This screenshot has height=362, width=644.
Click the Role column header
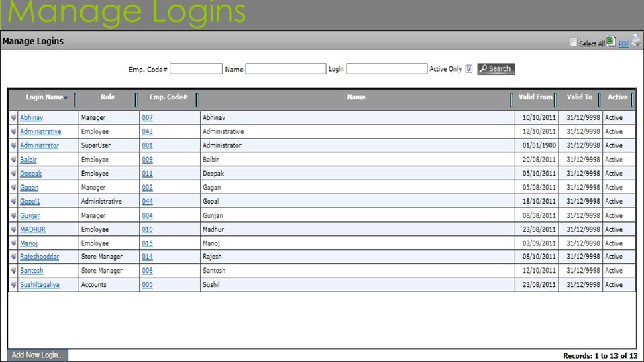[x=107, y=97]
